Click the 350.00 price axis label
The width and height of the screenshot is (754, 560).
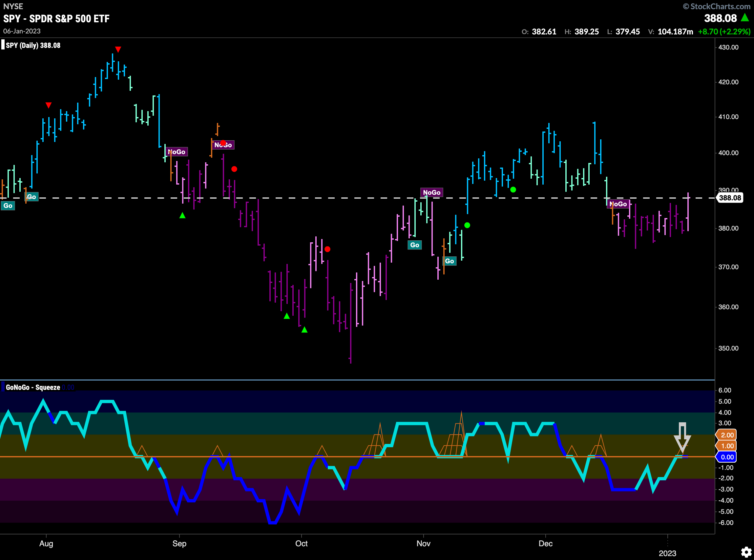point(728,348)
